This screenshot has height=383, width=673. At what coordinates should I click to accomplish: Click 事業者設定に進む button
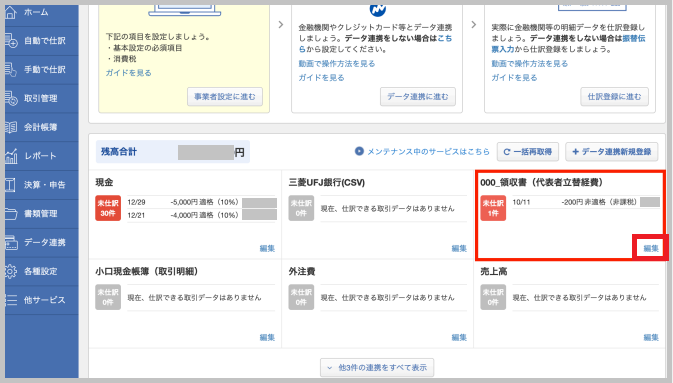225,97
